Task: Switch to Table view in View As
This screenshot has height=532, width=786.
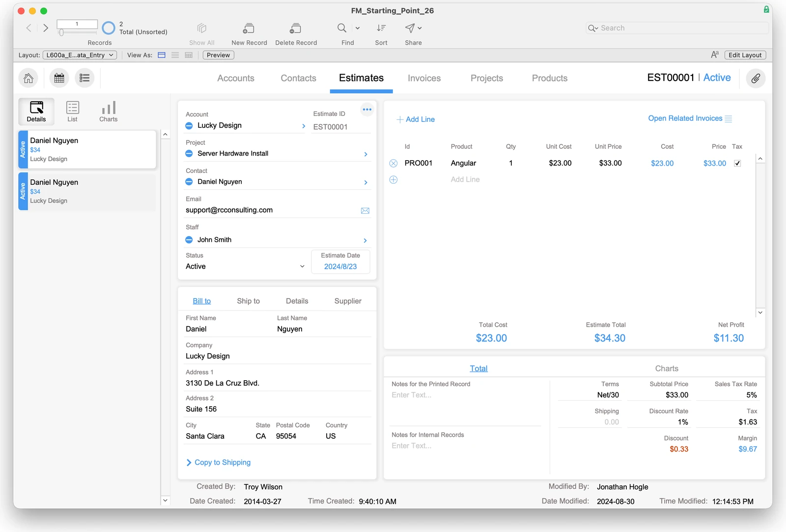Action: click(x=189, y=55)
